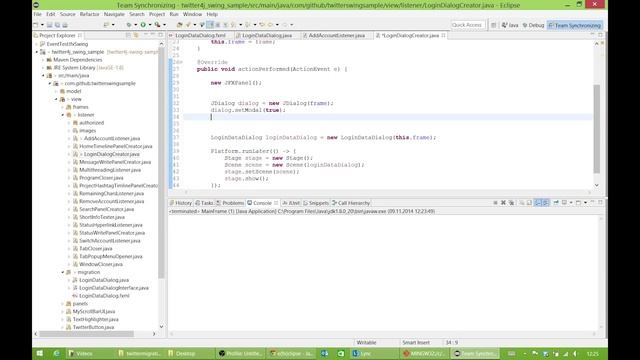The width and height of the screenshot is (640, 360).
Task: Maximize the Project Explorer view
Action: [x=160, y=35]
